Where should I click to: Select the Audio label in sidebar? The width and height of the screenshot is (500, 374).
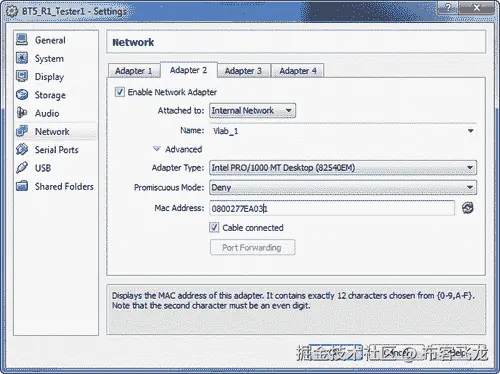click(x=47, y=113)
